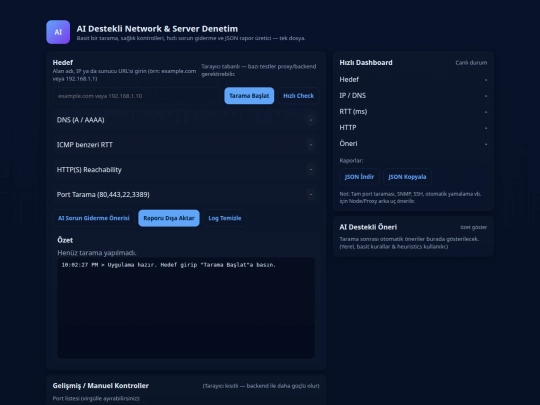Image resolution: width=540 pixels, height=405 pixels.
Task: Copy report using JSON Kopyala
Action: (x=407, y=177)
